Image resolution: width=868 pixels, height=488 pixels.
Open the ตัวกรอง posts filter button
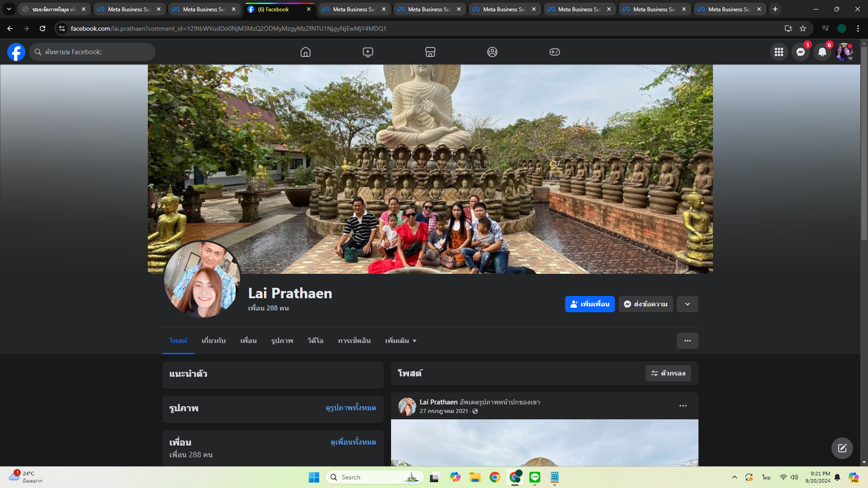click(x=668, y=373)
